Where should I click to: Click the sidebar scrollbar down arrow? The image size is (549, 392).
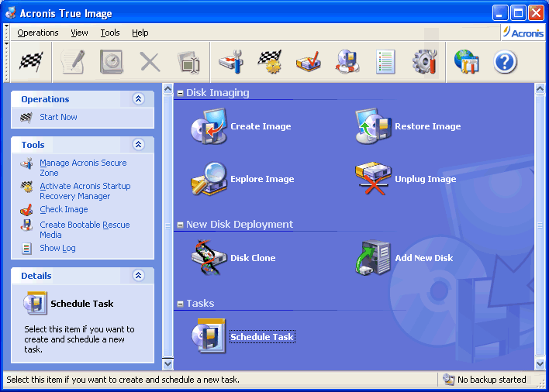coord(167,363)
